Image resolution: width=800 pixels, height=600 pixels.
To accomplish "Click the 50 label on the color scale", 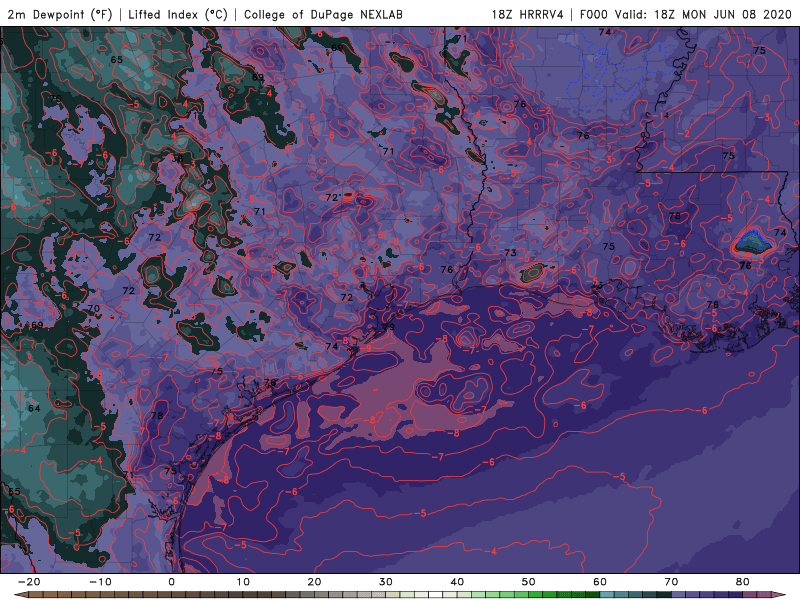I will click(529, 582).
